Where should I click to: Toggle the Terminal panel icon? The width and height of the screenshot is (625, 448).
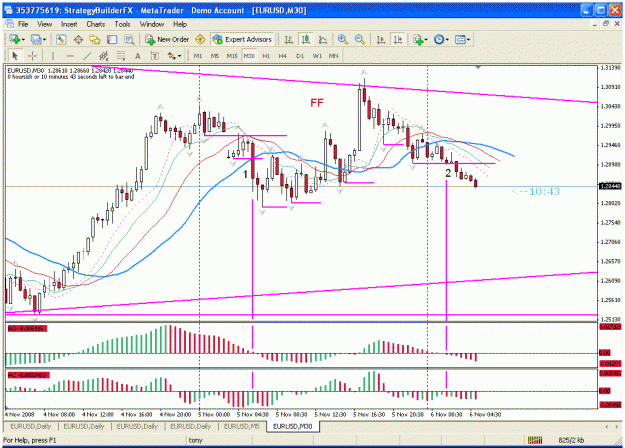point(112,39)
